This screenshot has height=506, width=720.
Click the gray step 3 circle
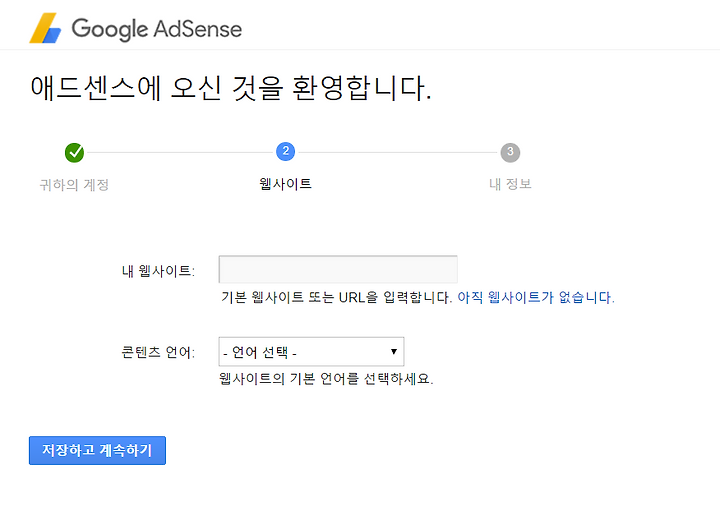(x=510, y=152)
